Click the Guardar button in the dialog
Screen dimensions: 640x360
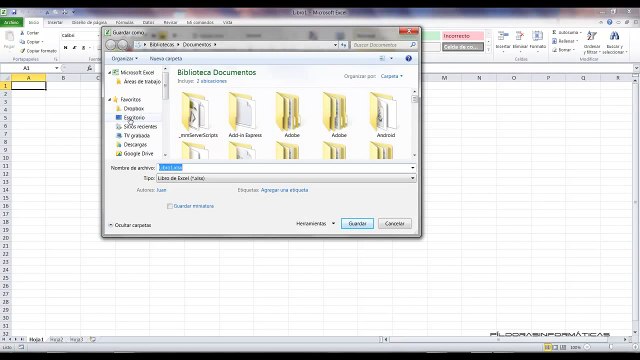[x=357, y=224]
